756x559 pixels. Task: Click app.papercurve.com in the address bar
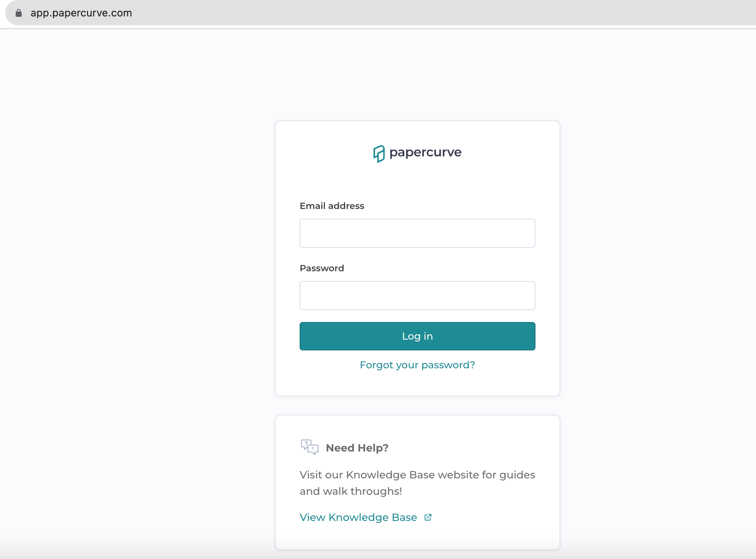[x=81, y=13]
